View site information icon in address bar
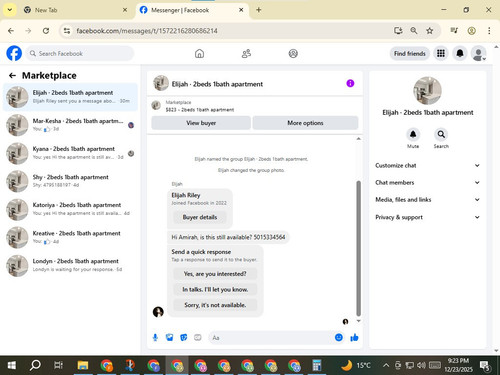Screen dimensions: 500x375 (x=67, y=31)
